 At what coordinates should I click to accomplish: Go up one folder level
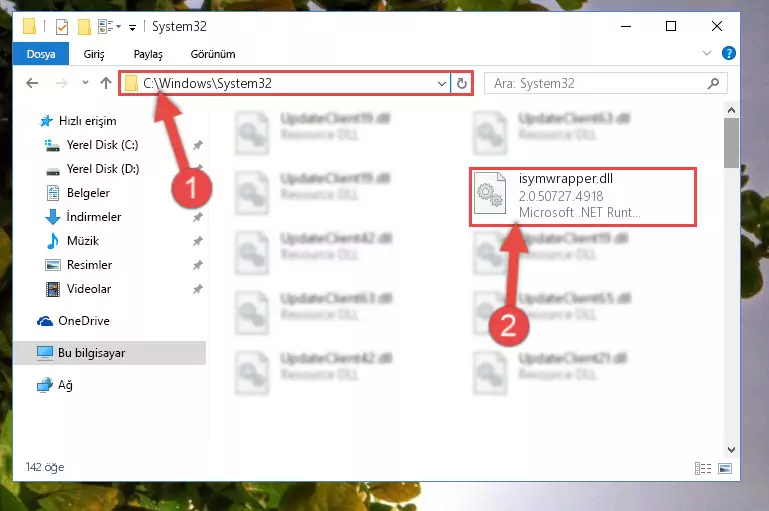click(105, 83)
